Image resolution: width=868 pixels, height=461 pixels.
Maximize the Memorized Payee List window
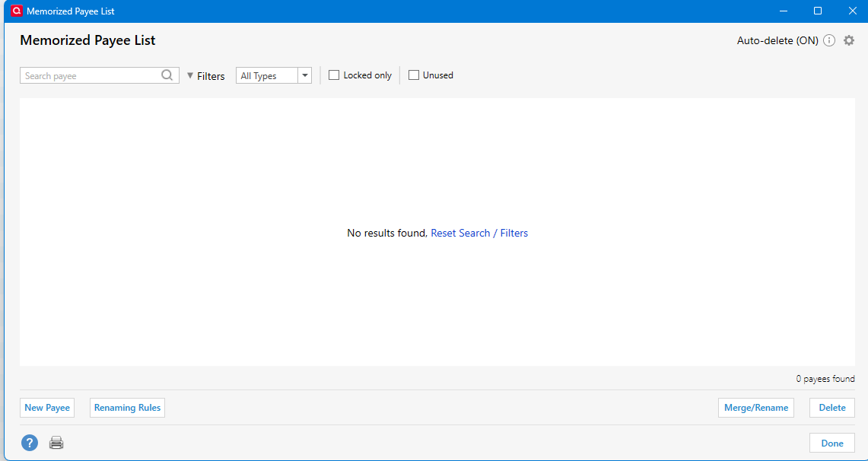[x=818, y=11]
